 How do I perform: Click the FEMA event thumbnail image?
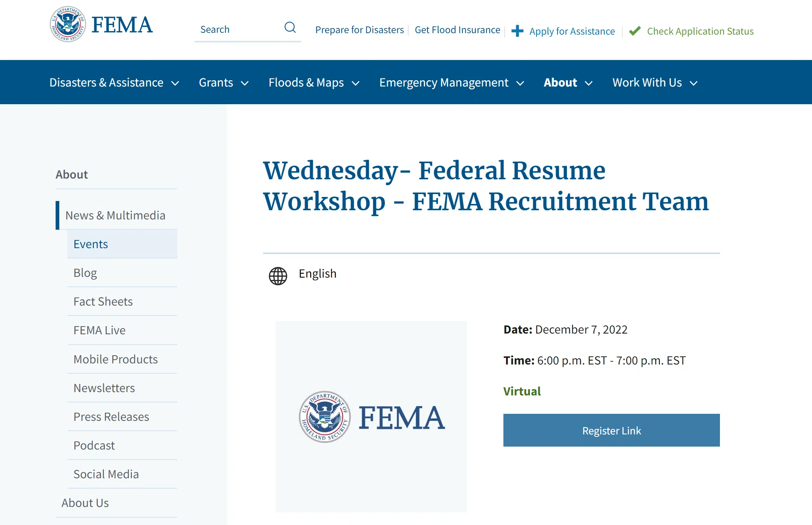(371, 416)
